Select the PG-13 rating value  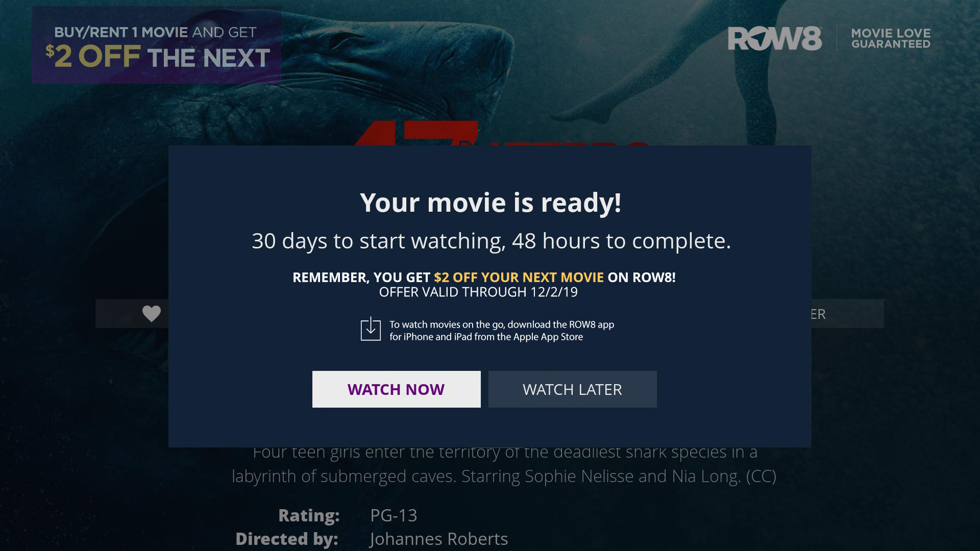click(394, 515)
